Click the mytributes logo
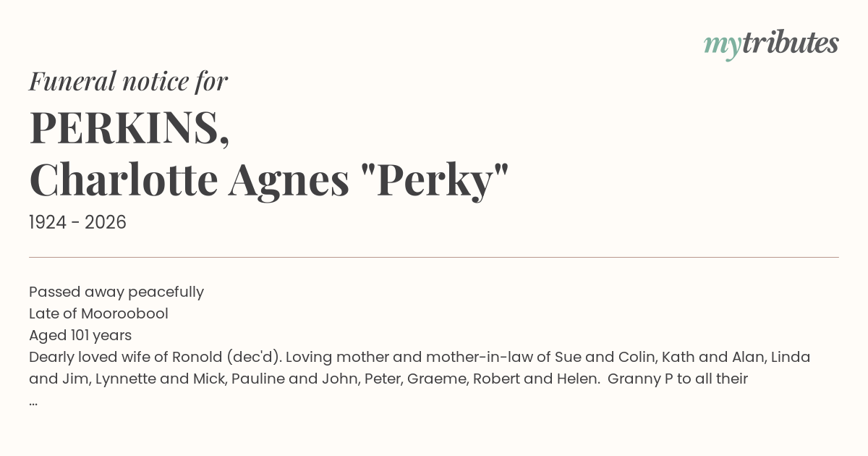This screenshot has height=456, width=868. click(771, 43)
